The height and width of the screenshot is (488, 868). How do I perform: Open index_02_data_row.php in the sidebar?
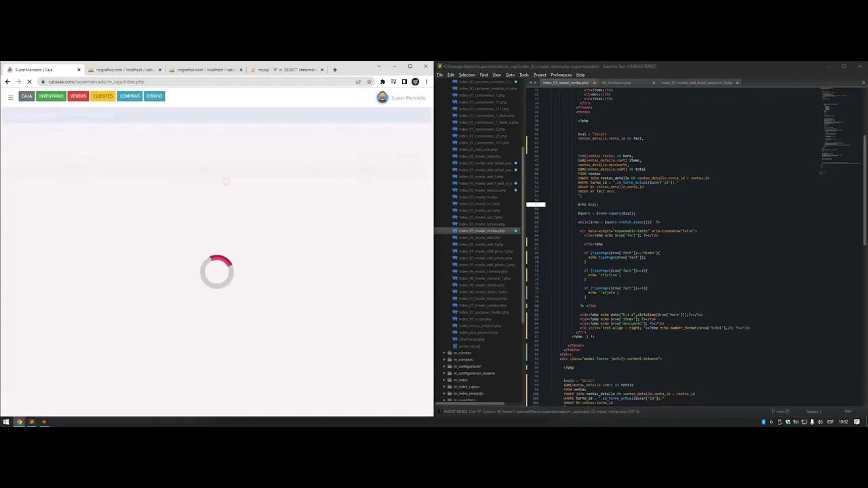[x=478, y=149]
